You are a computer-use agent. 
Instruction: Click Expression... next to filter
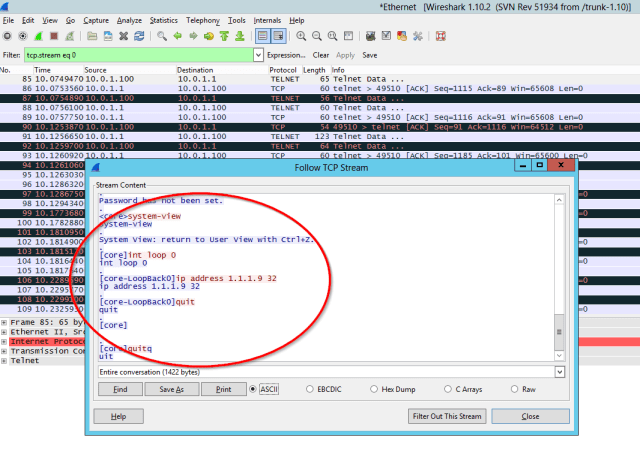286,55
